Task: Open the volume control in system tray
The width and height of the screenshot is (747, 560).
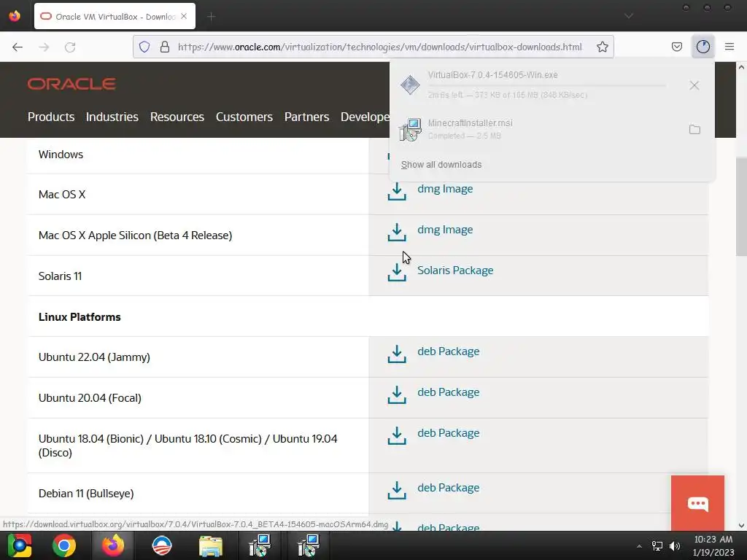Action: tap(675, 545)
